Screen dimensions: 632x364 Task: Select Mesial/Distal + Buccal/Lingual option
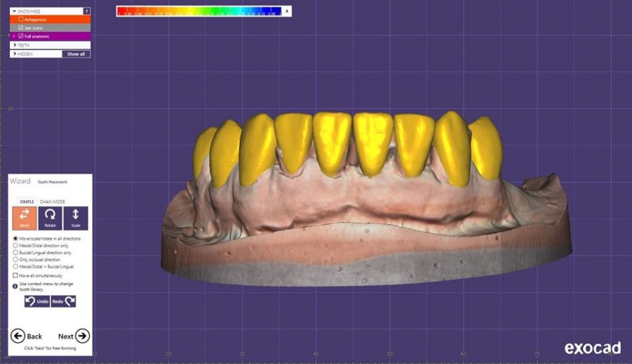[15, 267]
